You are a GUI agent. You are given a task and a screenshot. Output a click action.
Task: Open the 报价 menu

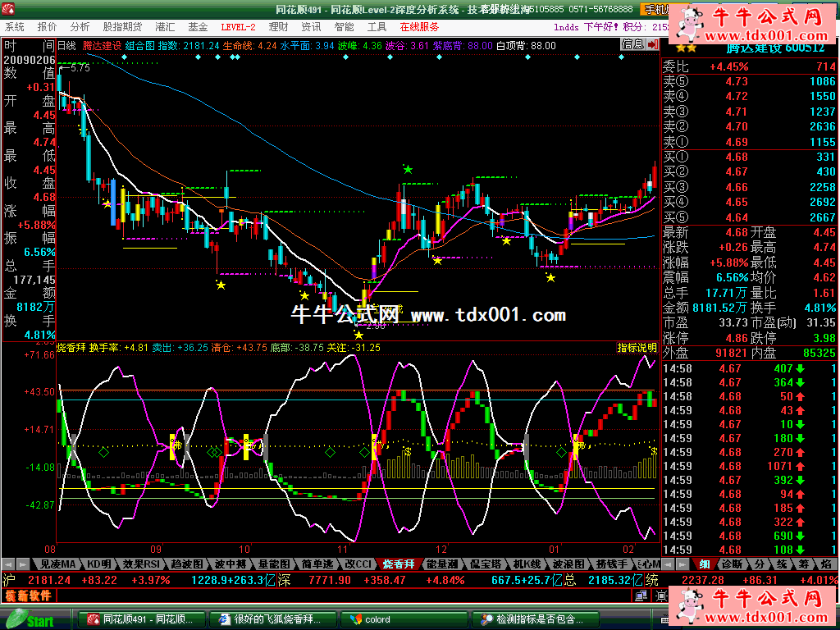pos(47,27)
